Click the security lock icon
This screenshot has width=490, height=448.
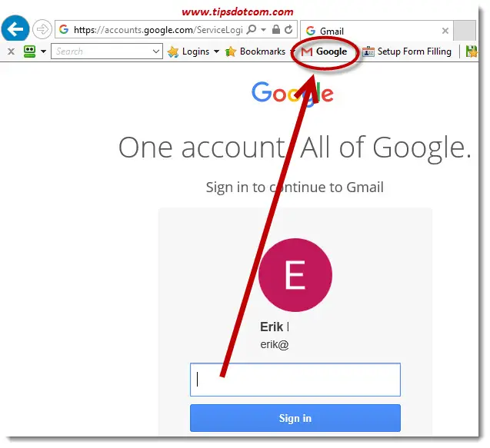click(x=275, y=29)
